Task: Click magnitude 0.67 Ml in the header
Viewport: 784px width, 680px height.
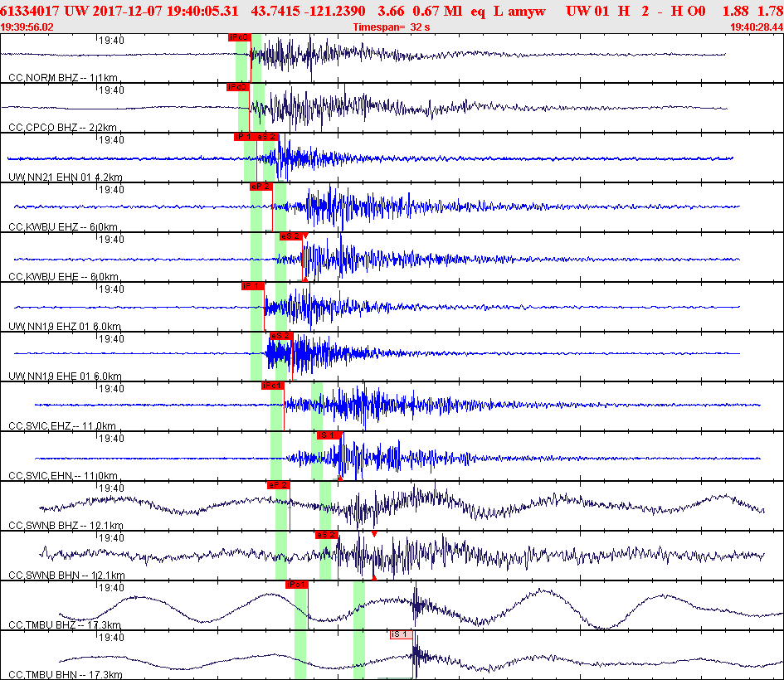Action: tap(437, 11)
